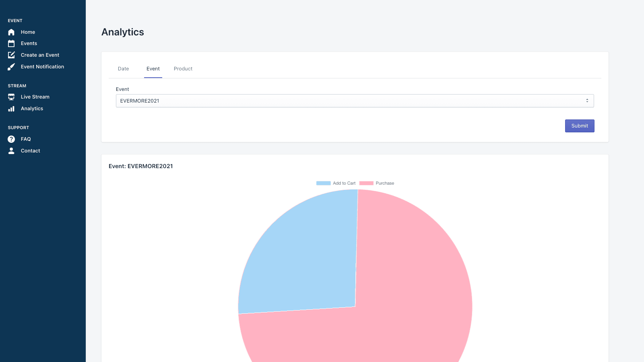Click the Event Notification brush icon

click(x=11, y=66)
